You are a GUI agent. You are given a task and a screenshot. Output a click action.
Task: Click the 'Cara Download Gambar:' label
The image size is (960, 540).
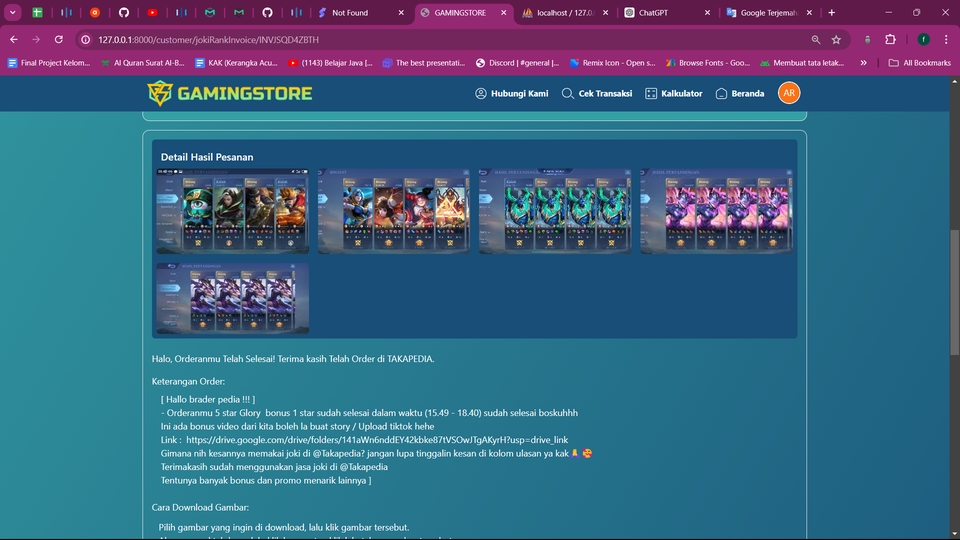pyautogui.click(x=200, y=507)
